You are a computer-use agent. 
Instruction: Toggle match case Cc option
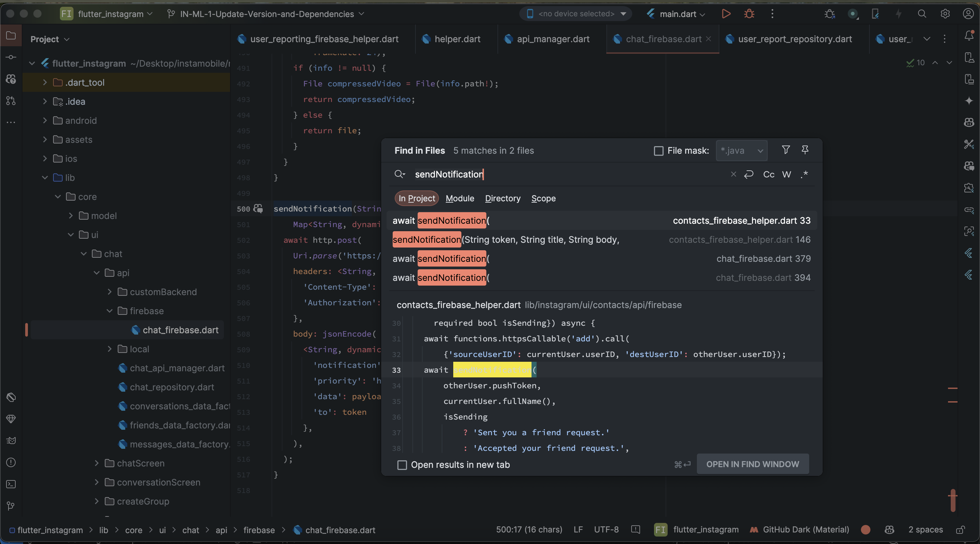pyautogui.click(x=768, y=174)
